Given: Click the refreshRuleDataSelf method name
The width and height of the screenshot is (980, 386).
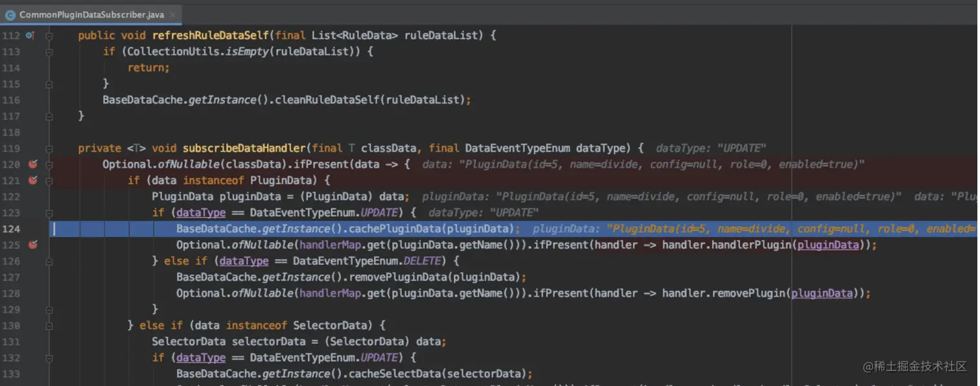Looking at the screenshot, I should point(211,36).
